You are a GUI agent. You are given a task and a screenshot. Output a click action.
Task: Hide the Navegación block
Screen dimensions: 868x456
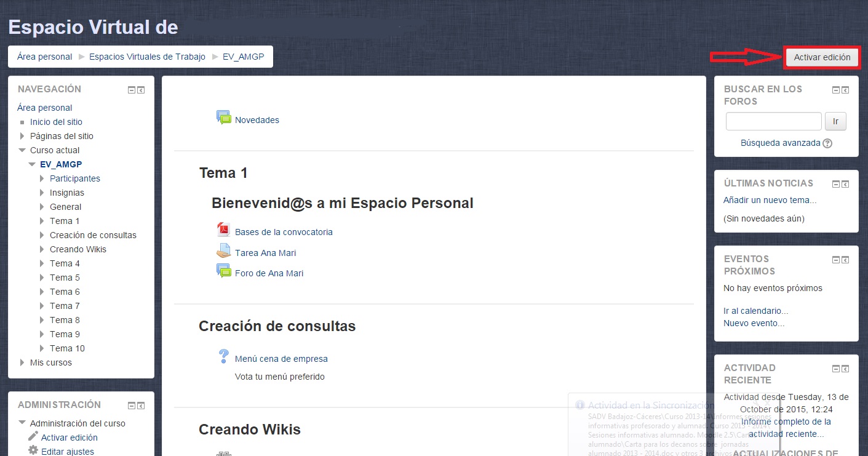[x=131, y=90]
